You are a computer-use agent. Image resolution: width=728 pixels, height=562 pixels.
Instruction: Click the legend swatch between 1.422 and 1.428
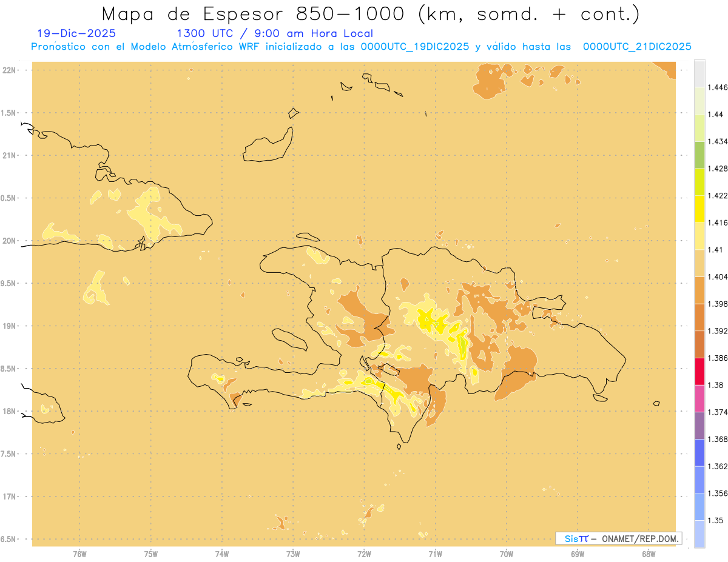coord(699,182)
